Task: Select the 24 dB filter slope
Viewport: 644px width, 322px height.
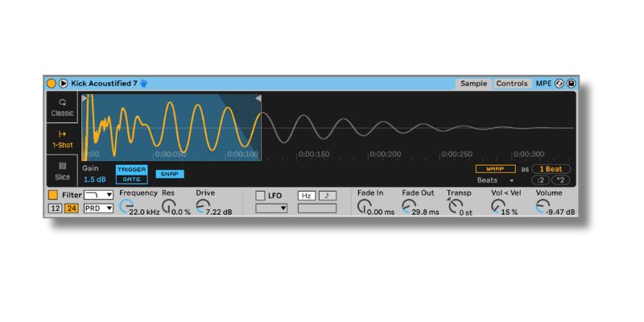Action: [x=72, y=208]
